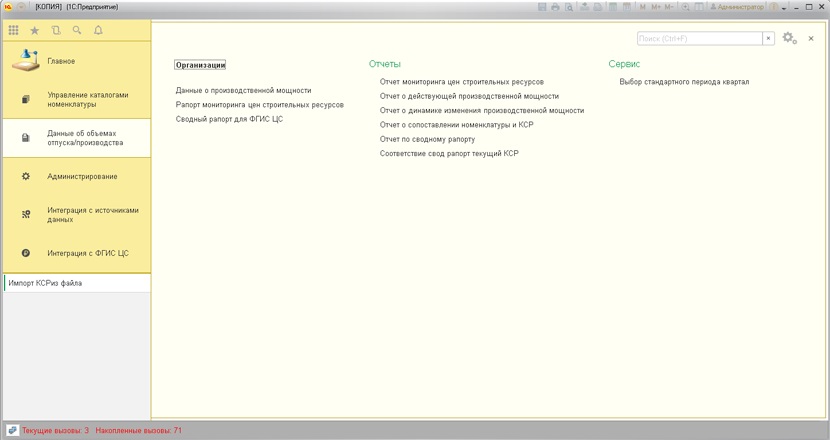Image resolution: width=830 pixels, height=440 pixels.
Task: Open the History scroll icon
Action: (x=56, y=30)
